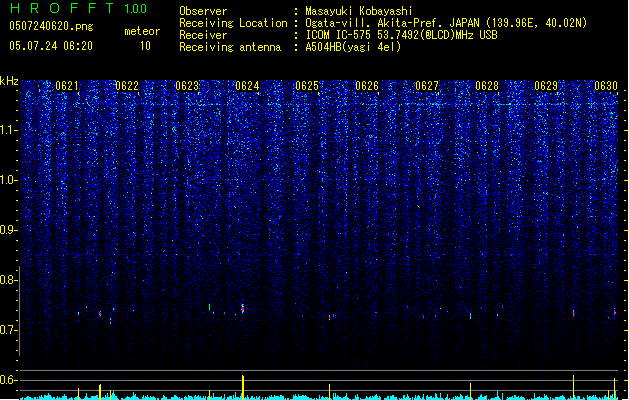Screen dimensions: 629x400
Task: Click the 1.0 kHz axis label
Action: pos(9,180)
